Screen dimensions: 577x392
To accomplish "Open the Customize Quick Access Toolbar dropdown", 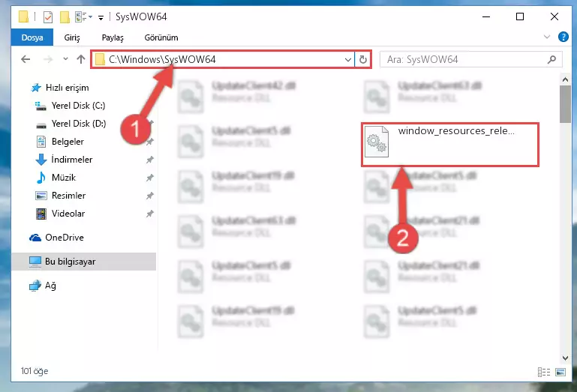I will pyautogui.click(x=101, y=17).
